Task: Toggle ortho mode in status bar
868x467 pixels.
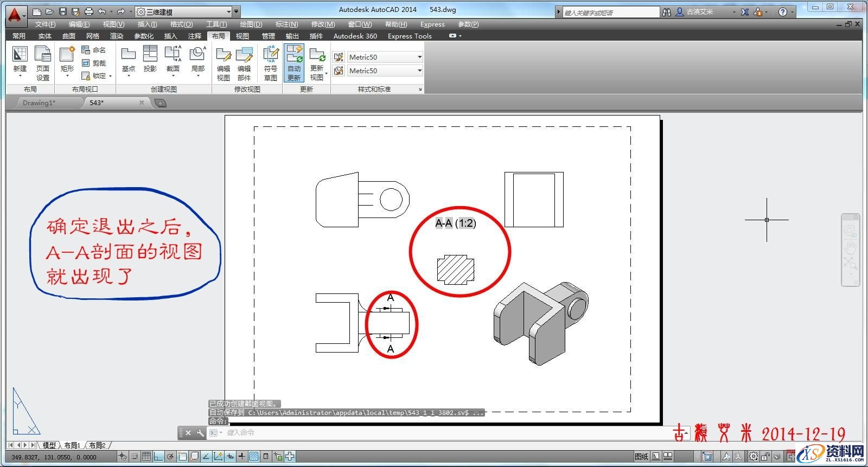Action: coord(158,457)
